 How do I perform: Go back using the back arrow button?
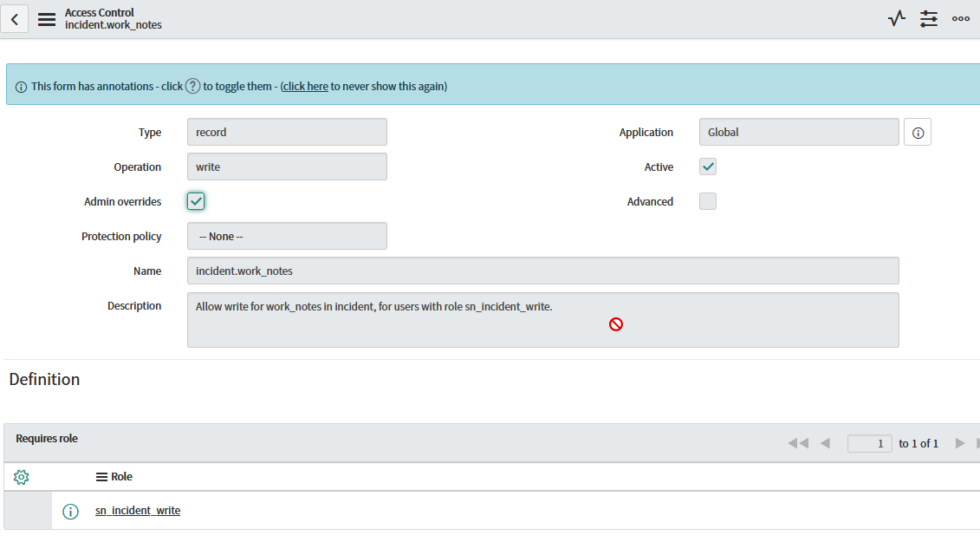15,19
